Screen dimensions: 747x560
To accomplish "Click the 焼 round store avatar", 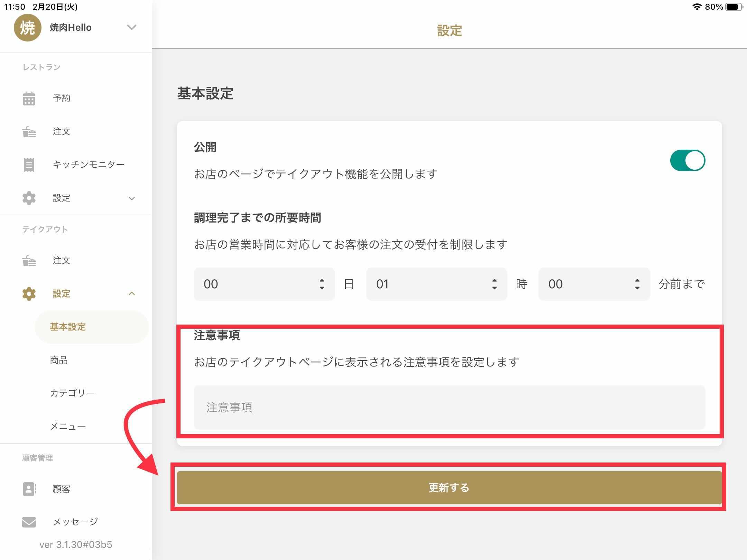I will (x=27, y=28).
